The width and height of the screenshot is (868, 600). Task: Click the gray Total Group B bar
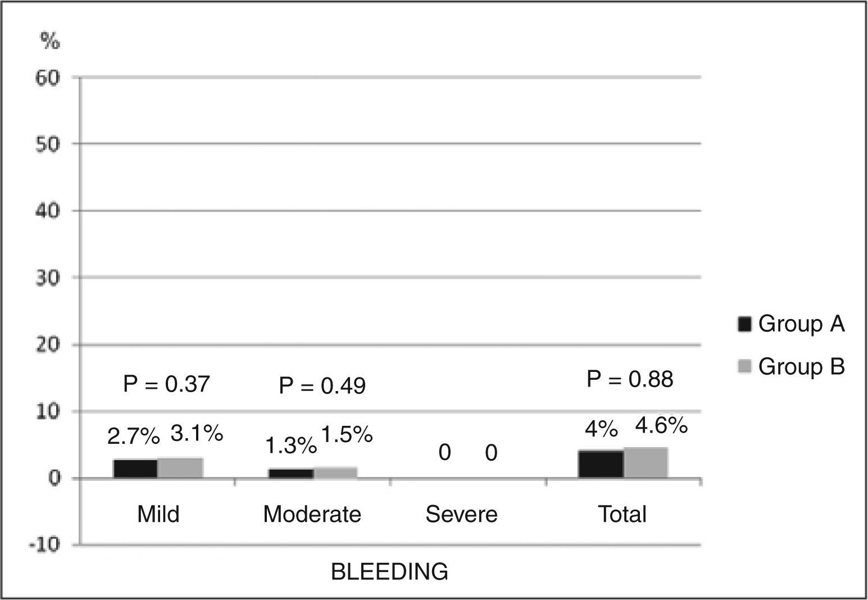[646, 463]
